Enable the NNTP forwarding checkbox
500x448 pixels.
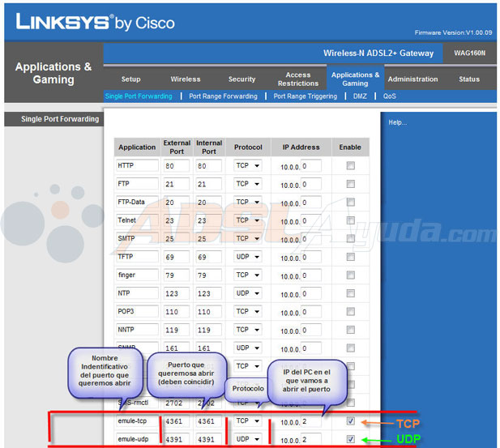(350, 330)
